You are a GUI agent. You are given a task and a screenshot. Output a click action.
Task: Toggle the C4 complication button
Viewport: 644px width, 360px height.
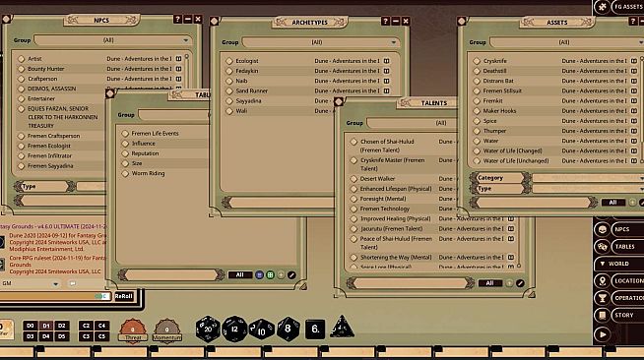point(101,326)
